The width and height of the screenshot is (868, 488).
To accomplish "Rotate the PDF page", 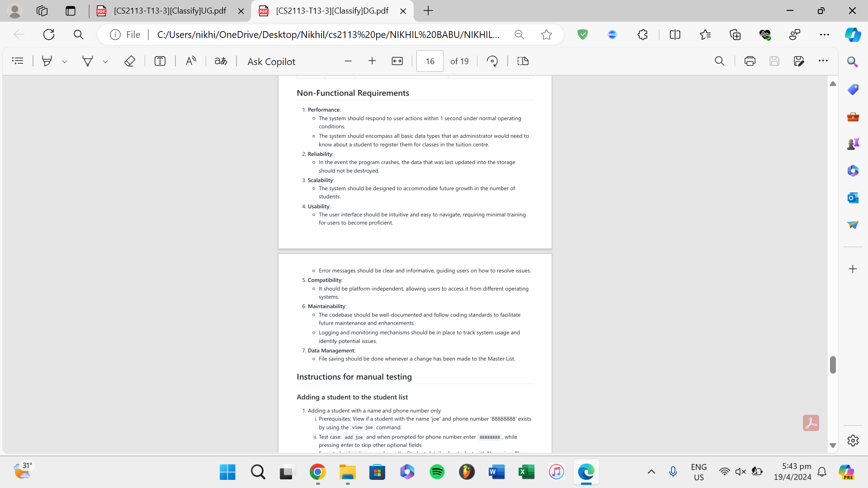I will click(492, 61).
